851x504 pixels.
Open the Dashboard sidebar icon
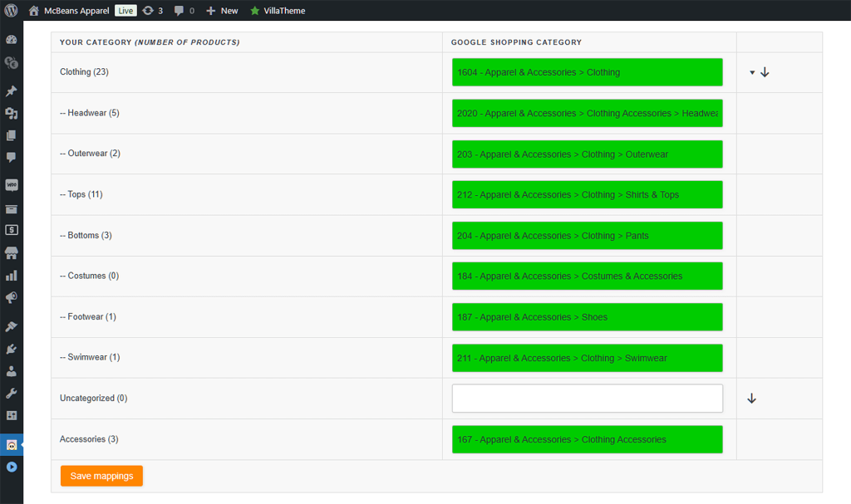pyautogui.click(x=12, y=40)
